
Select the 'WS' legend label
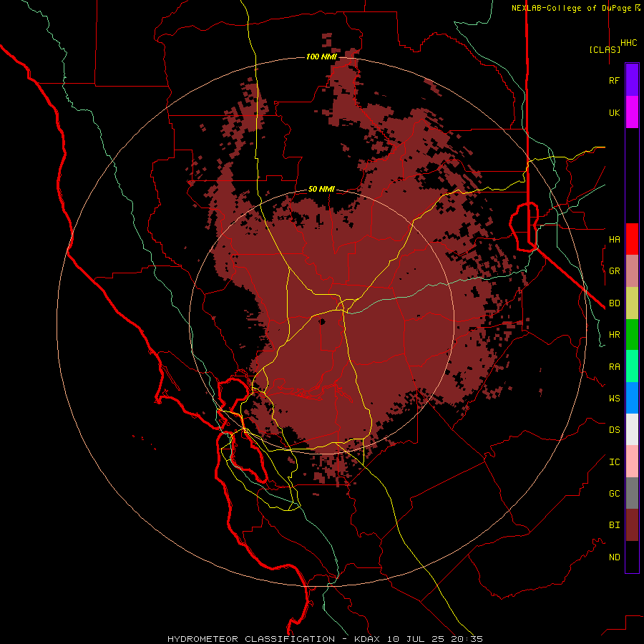point(614,398)
